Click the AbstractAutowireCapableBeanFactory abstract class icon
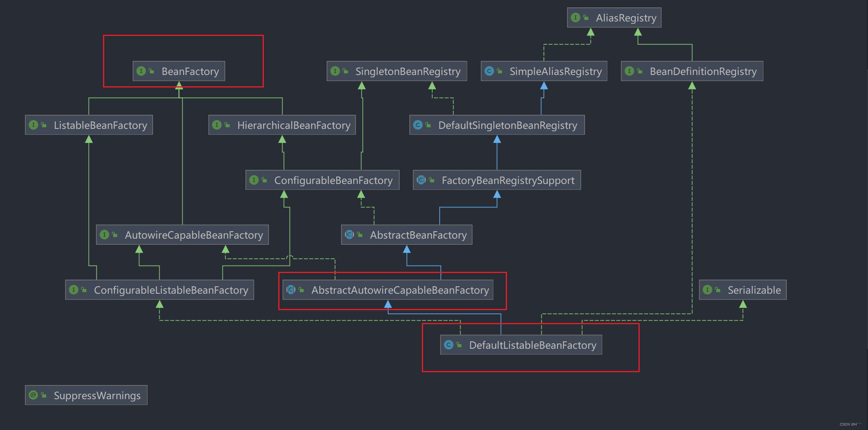 click(291, 290)
